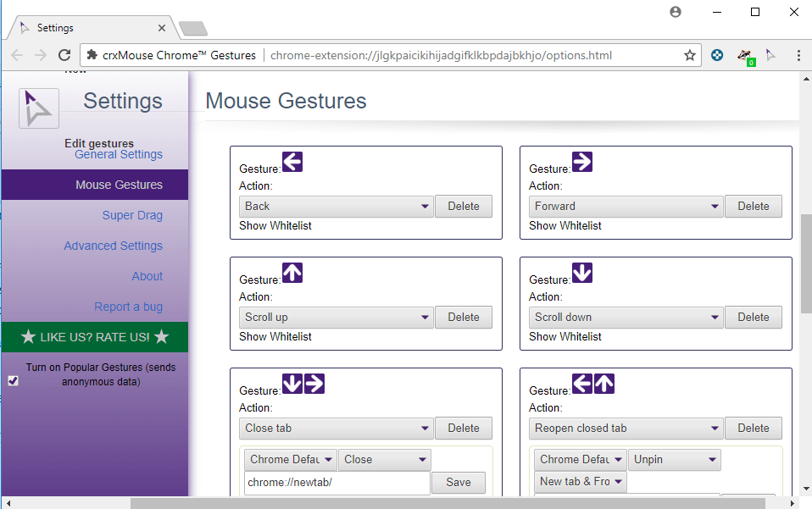The image size is (812, 509).
Task: Click the left arrow gesture icon
Action: click(292, 162)
